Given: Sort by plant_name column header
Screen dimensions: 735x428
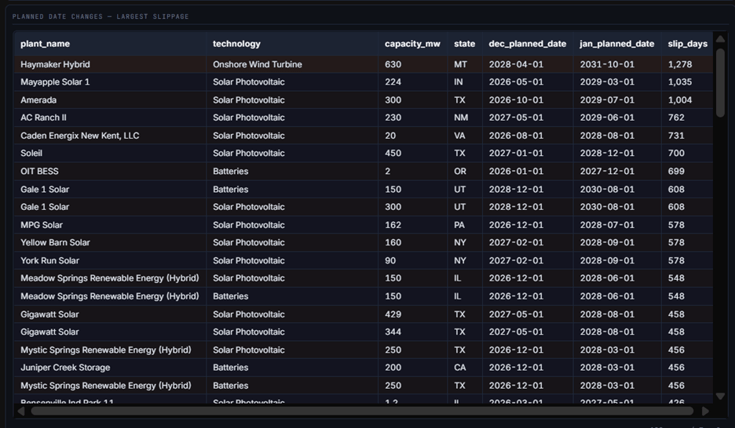Looking at the screenshot, I should click(x=45, y=44).
